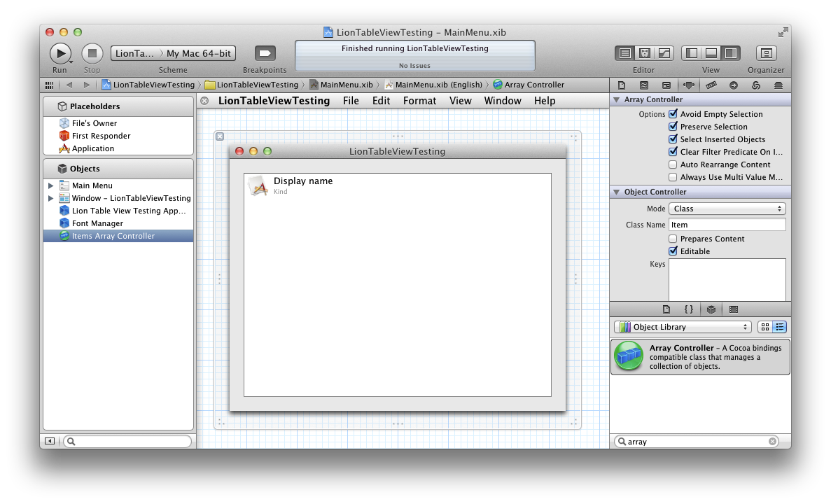This screenshot has width=831, height=504.
Task: Switch library to icon grid view
Action: (764, 327)
